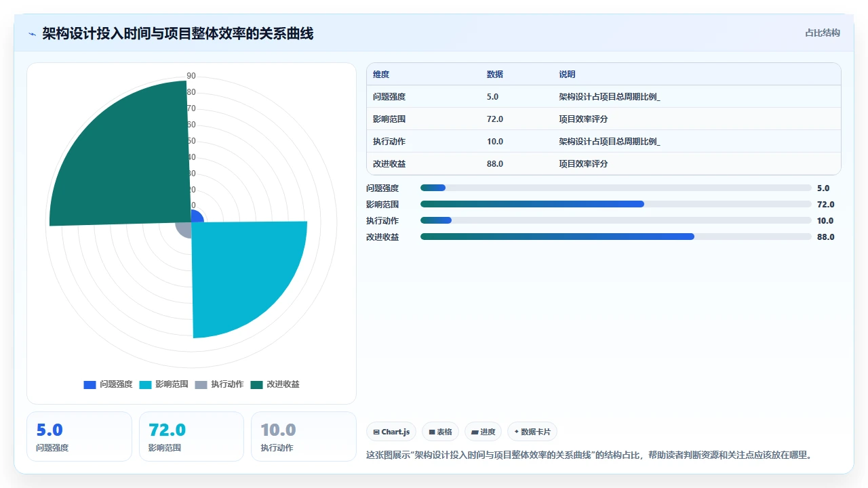Toggle the 影响范围 legend swatch
This screenshot has width=868, height=488.
[145, 384]
